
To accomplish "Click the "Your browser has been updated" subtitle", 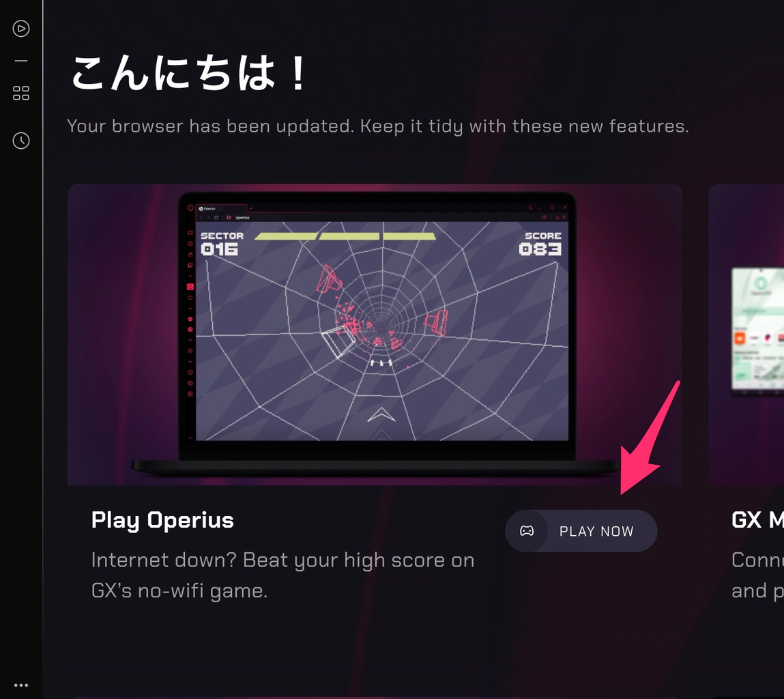I will [378, 126].
